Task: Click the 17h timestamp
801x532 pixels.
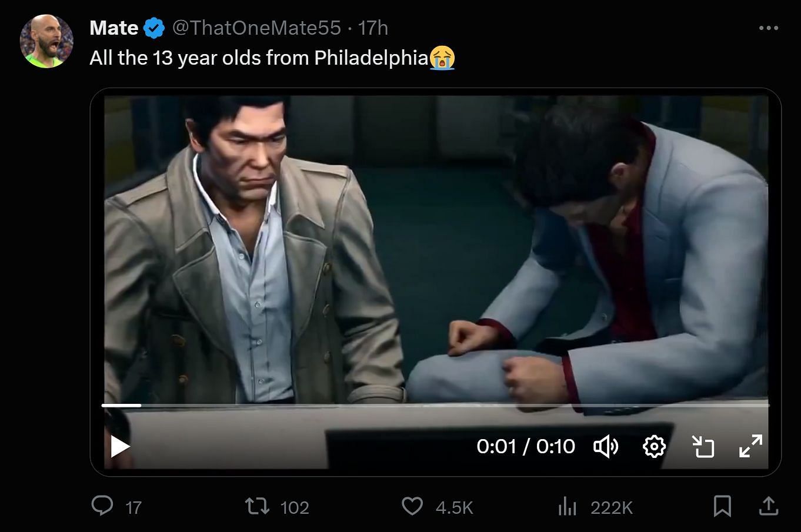Action: click(373, 28)
